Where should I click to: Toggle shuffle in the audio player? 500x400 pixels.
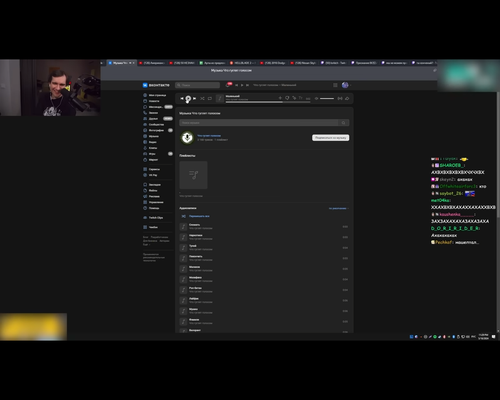click(x=202, y=98)
